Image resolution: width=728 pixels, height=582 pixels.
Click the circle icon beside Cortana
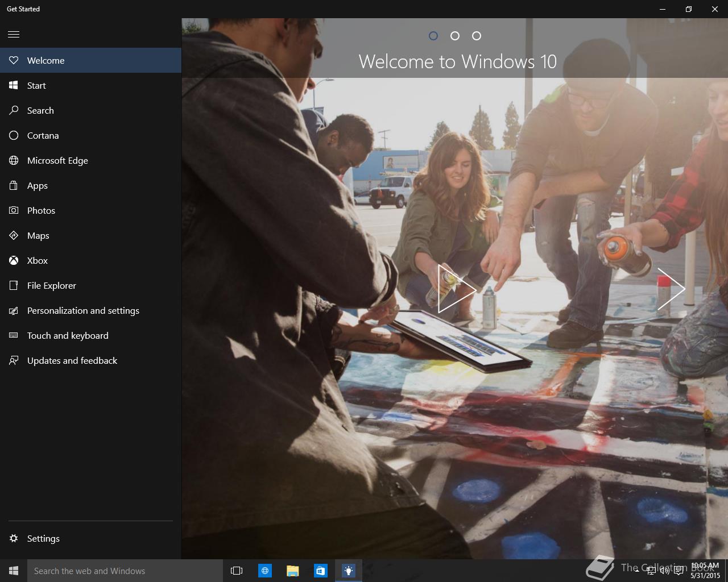[14, 135]
